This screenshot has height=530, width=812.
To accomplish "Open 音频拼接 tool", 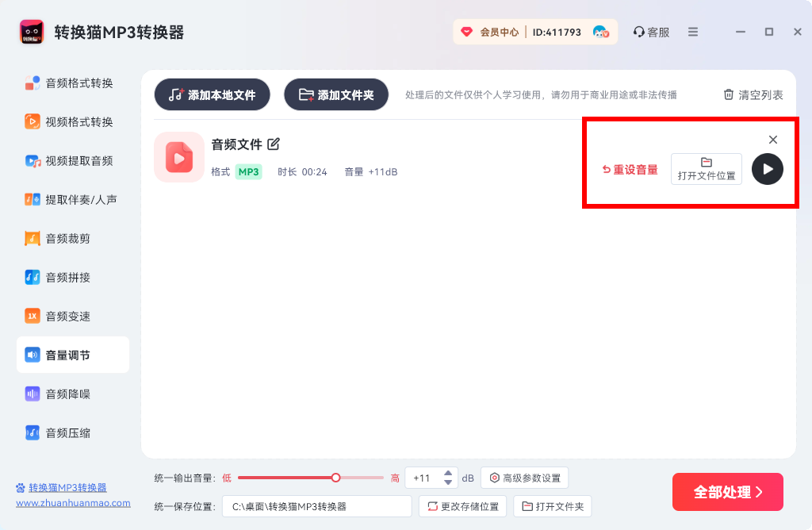I will pos(57,277).
